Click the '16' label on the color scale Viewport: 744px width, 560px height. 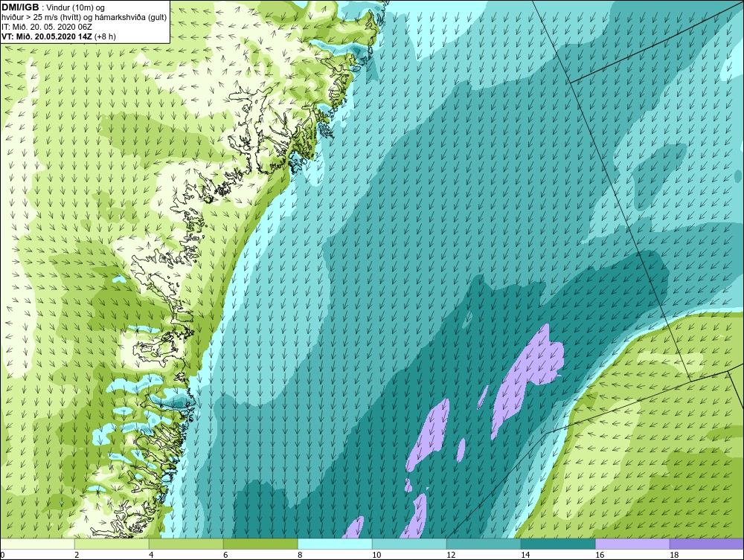tap(600, 555)
